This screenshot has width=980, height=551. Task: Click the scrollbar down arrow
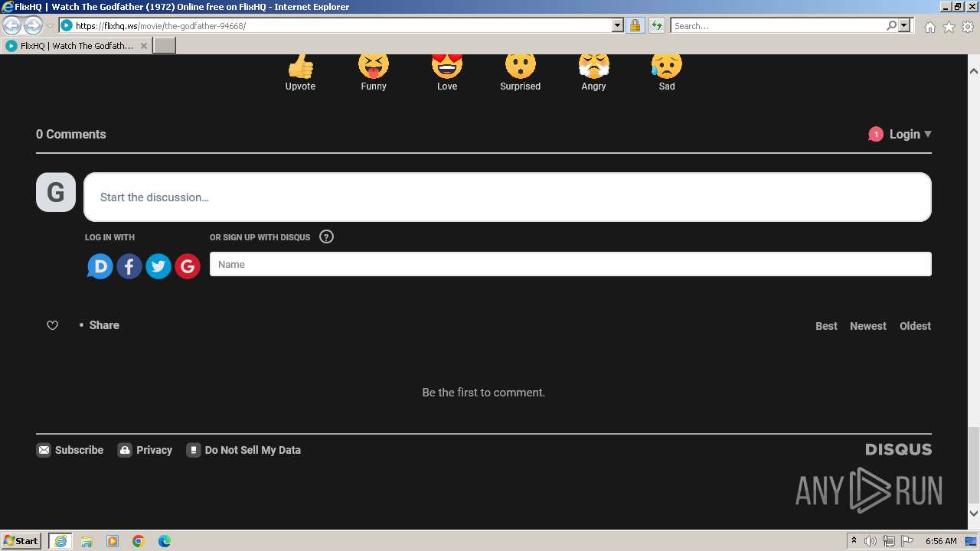tap(974, 514)
